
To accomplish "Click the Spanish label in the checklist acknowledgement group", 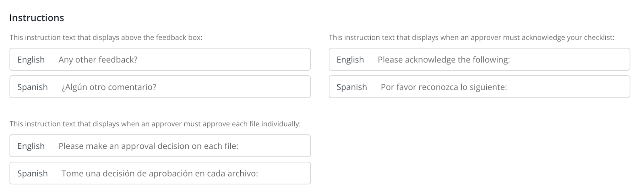I will (x=352, y=87).
